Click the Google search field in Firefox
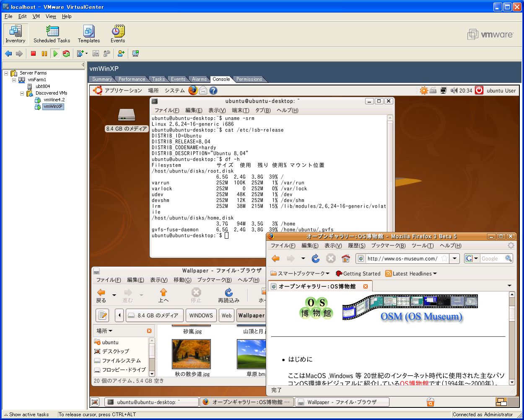This screenshot has width=524, height=420. click(x=492, y=258)
